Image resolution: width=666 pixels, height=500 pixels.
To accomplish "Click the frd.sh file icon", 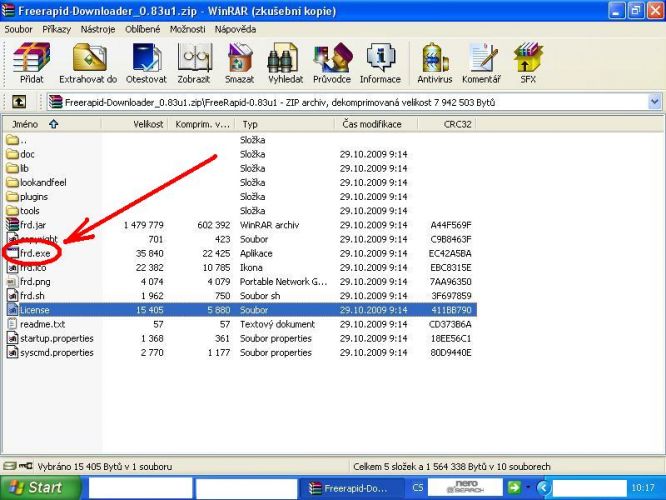I will (x=13, y=296).
